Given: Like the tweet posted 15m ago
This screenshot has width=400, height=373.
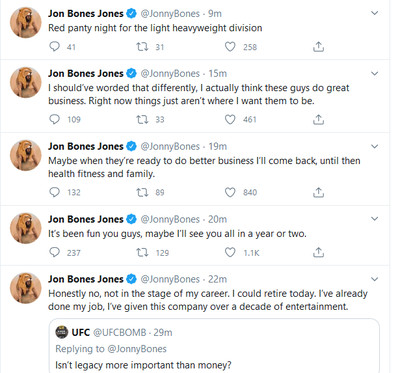Looking at the screenshot, I should point(230,119).
